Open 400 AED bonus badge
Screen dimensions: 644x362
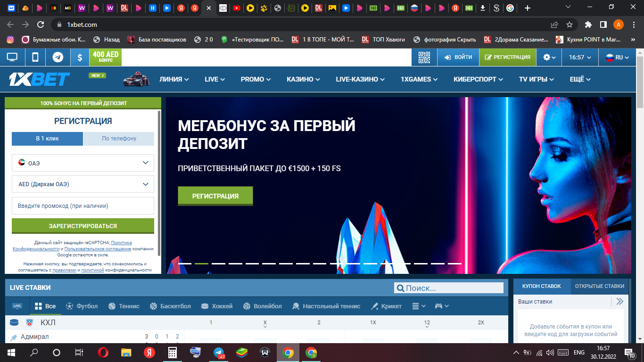106,57
